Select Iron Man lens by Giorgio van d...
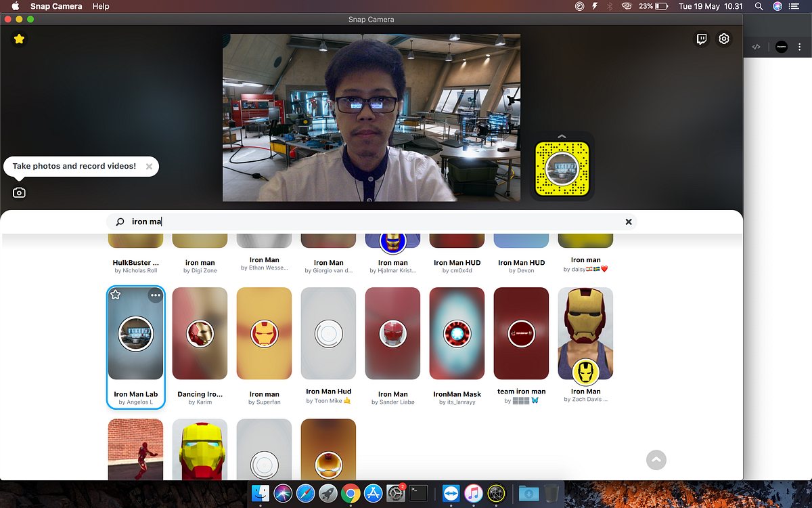 [x=329, y=254]
